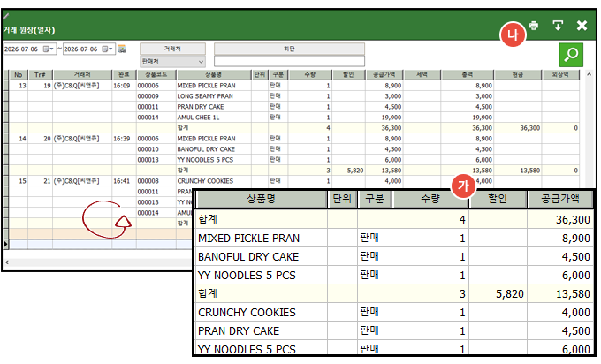Click the 하단 button
This screenshot has height=364, width=601.
coord(289,49)
